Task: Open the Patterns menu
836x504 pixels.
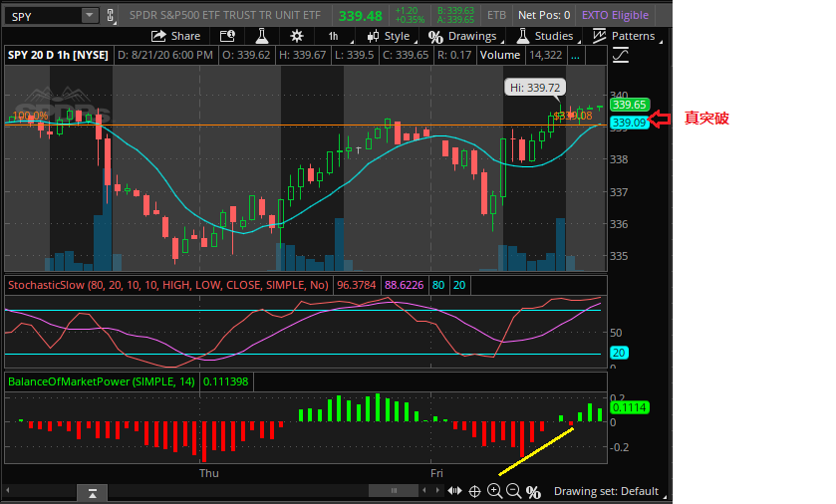Action: 627,36
